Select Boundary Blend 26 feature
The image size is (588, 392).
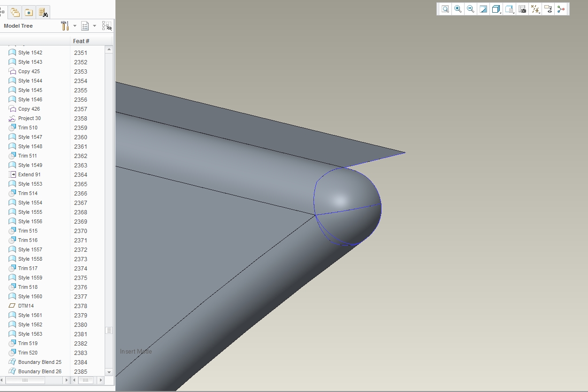click(x=40, y=371)
